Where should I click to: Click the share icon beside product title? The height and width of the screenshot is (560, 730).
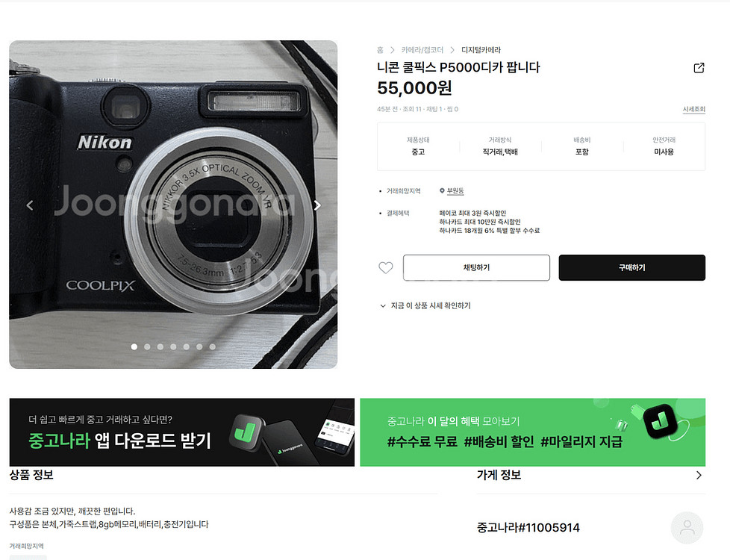699,68
